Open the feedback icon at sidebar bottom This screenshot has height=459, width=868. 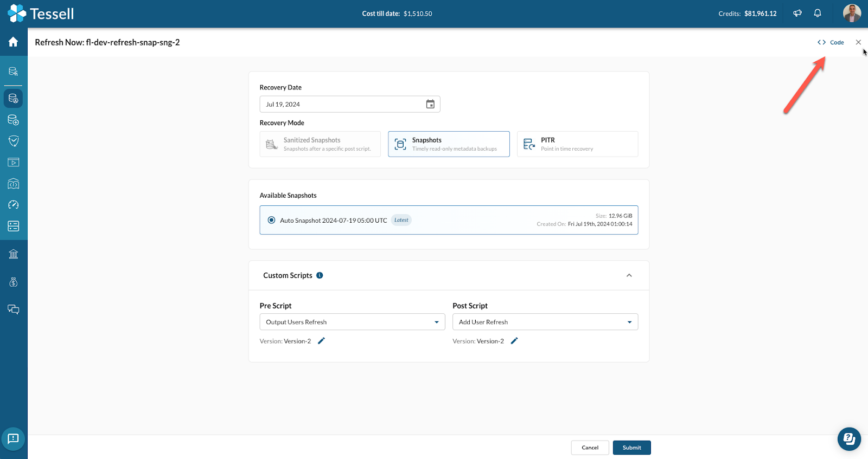point(14,438)
